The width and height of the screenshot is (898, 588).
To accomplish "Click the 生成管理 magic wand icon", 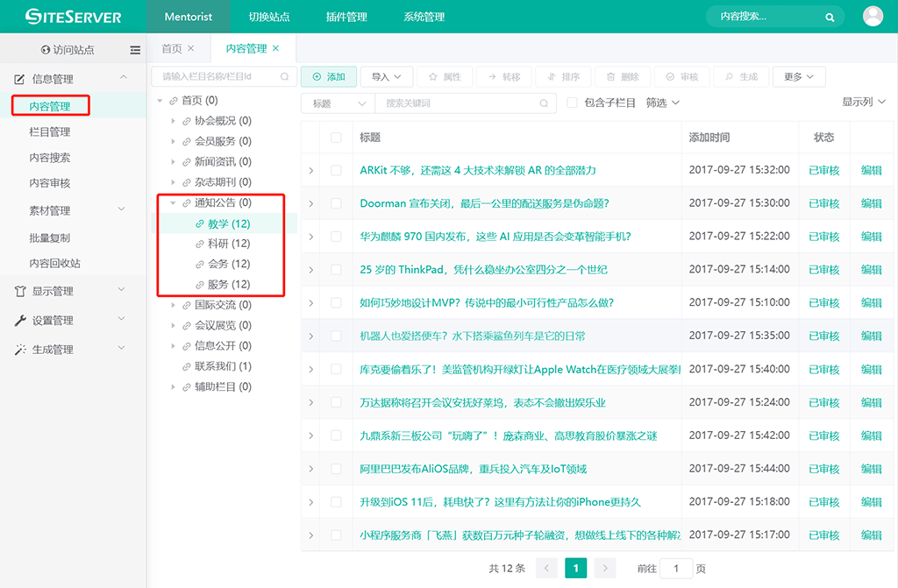I will (x=20, y=350).
